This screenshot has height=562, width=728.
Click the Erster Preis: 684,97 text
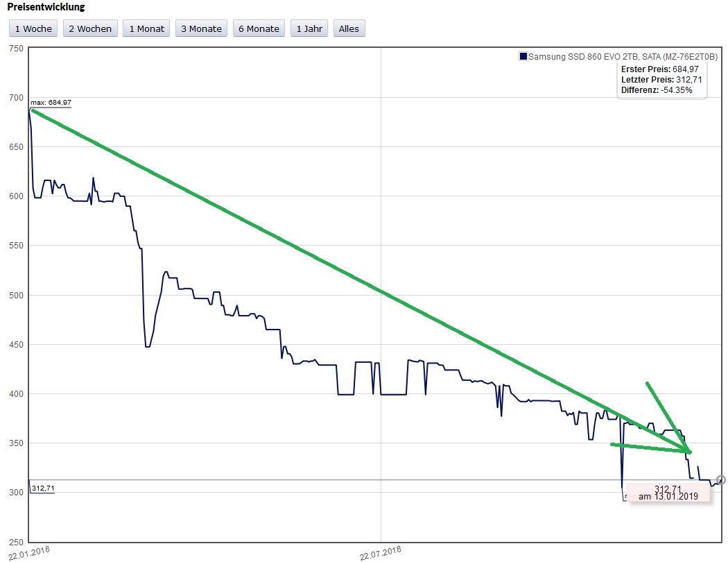pos(660,69)
